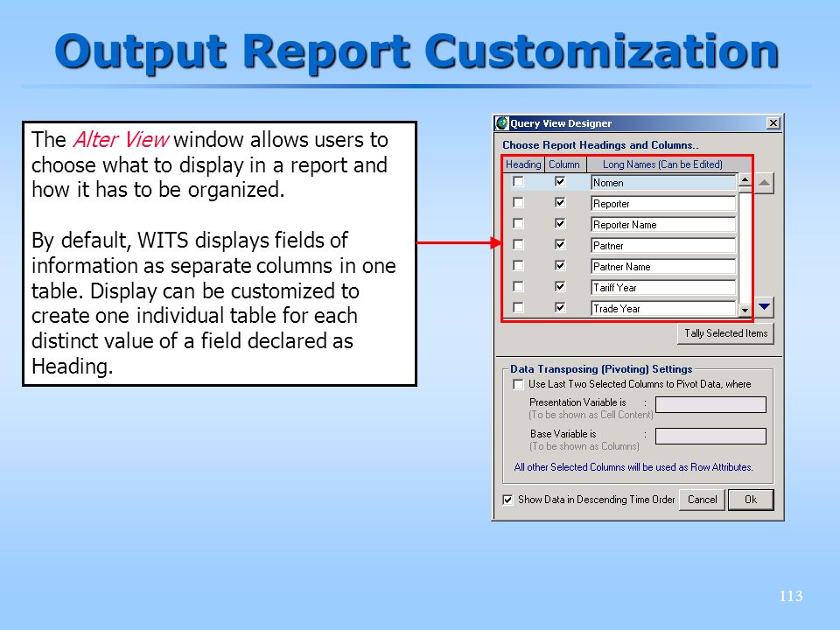The width and height of the screenshot is (840, 630).
Task: Move selected field up with gray up arrow
Action: [765, 183]
